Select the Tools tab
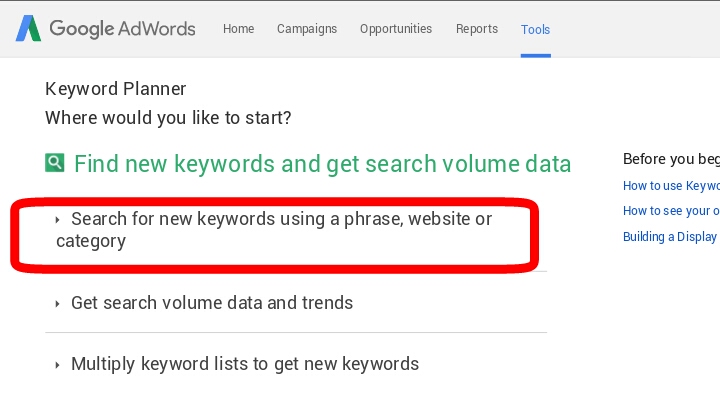Image resolution: width=720 pixels, height=398 pixels. coord(535,29)
